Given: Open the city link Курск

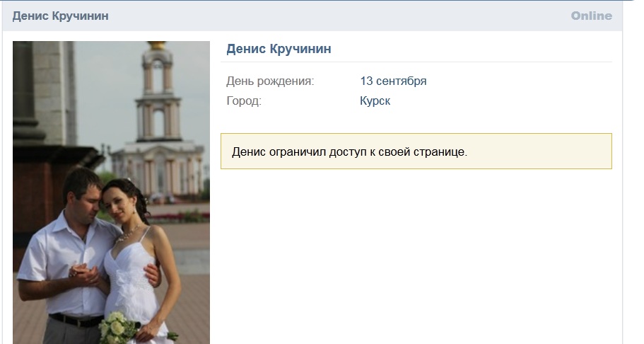Looking at the screenshot, I should (x=375, y=101).
